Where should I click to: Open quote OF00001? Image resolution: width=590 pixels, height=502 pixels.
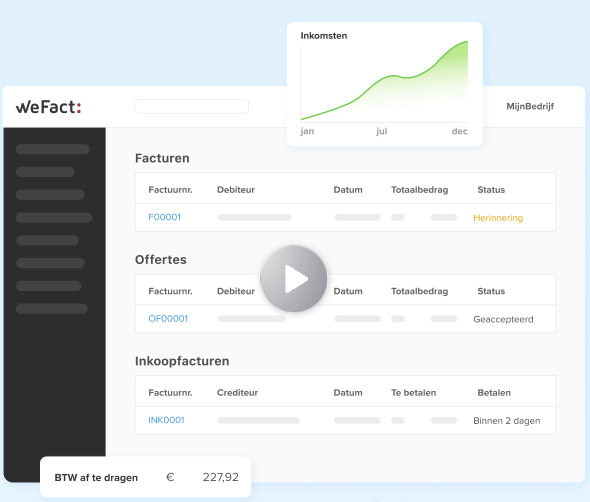click(x=168, y=319)
